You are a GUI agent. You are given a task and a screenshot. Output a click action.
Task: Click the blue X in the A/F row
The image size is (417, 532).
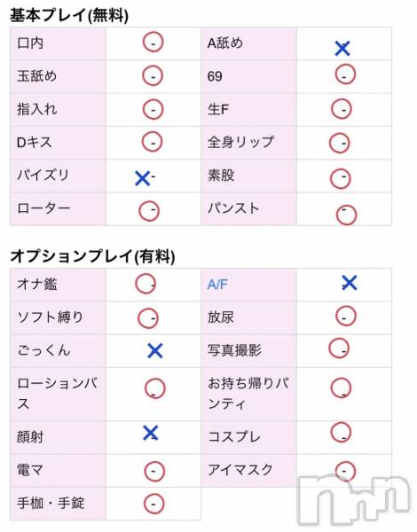350,283
